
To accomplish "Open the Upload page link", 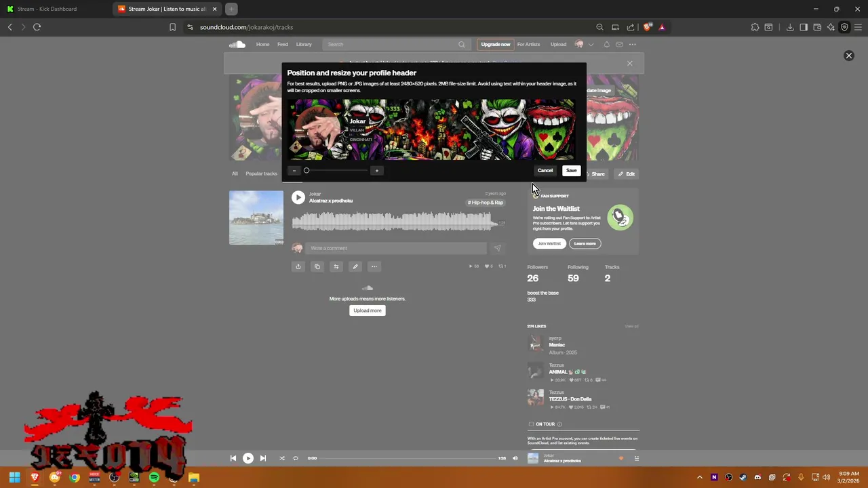I will [x=558, y=45].
